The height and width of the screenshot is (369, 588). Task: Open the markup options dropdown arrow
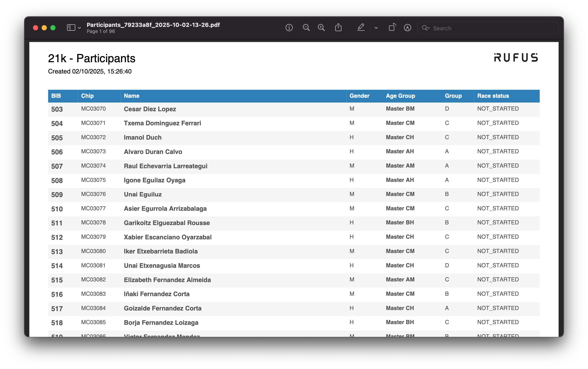(x=376, y=28)
